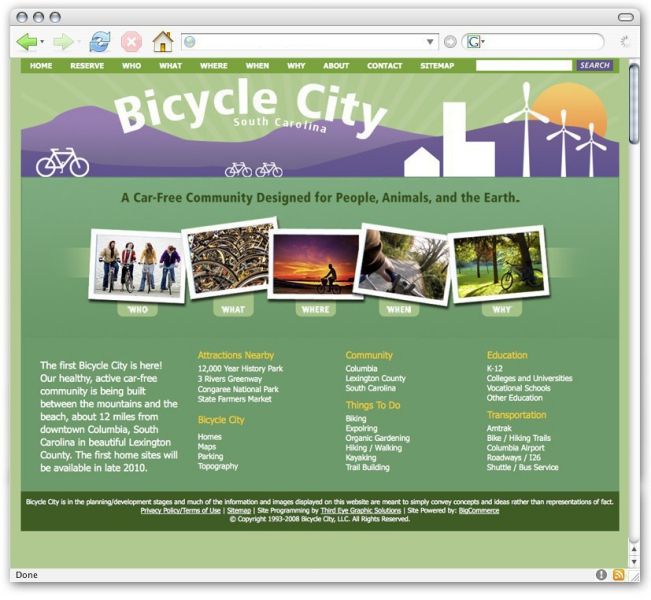Click the Go button beside address bar
The height and width of the screenshot is (600, 651).
tap(450, 42)
